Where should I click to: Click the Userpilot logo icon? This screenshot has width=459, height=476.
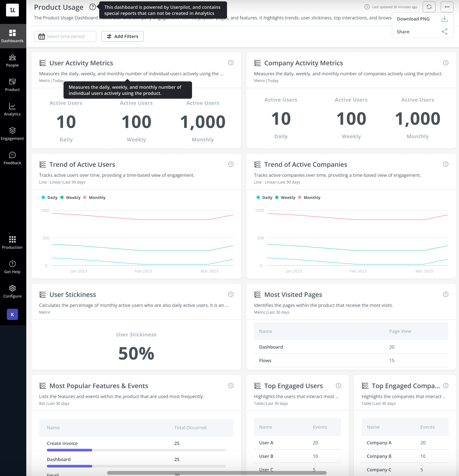point(13,10)
